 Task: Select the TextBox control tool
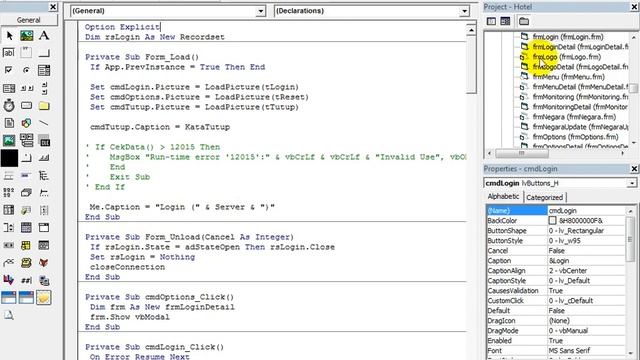click(9, 53)
